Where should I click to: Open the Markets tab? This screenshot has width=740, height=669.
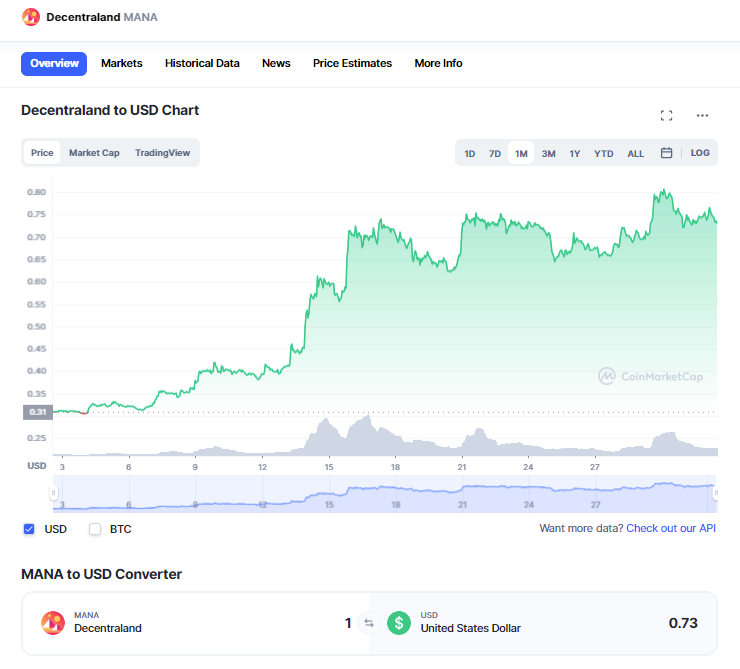coord(122,63)
